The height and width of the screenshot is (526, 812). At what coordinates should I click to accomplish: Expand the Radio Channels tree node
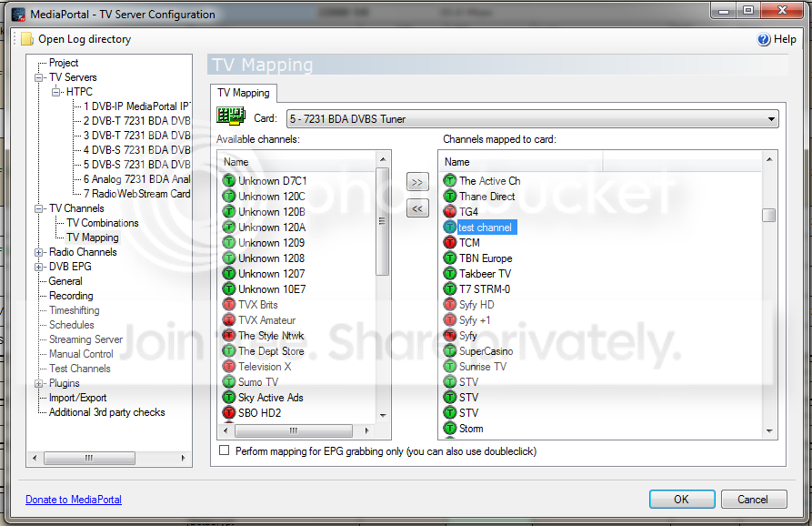pyautogui.click(x=38, y=252)
